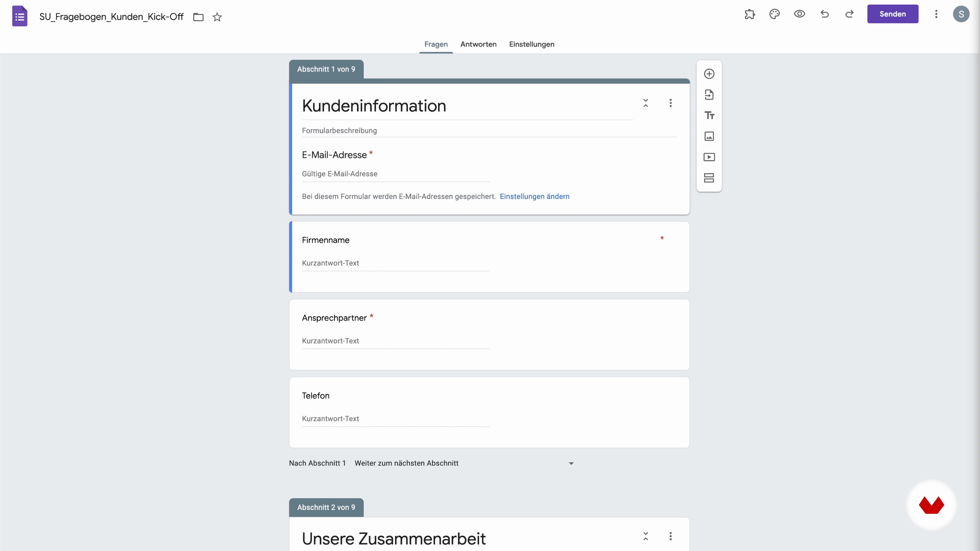Screen dimensions: 980x551
Task: Click the Senden button
Action: 892,14
